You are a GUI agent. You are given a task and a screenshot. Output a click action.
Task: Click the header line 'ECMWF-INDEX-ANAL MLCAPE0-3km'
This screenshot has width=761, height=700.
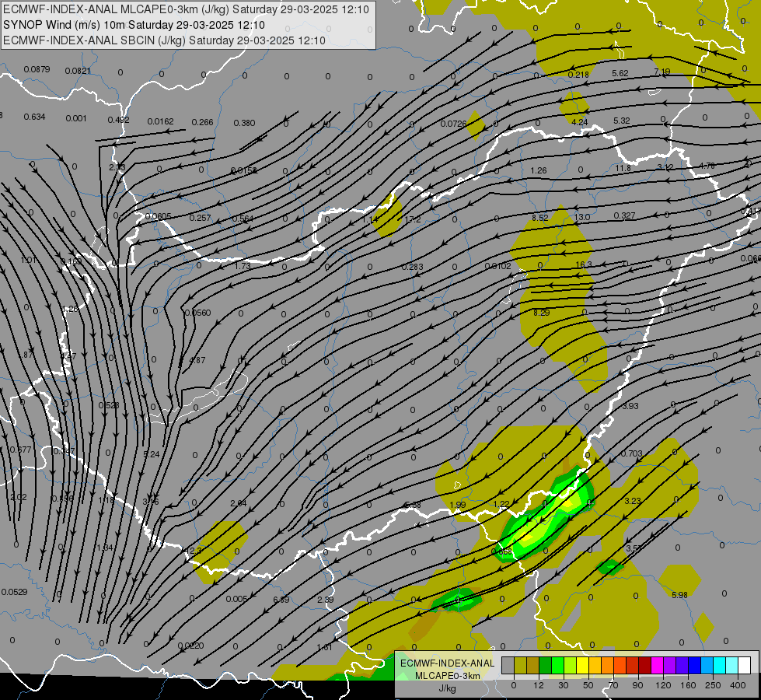point(186,9)
